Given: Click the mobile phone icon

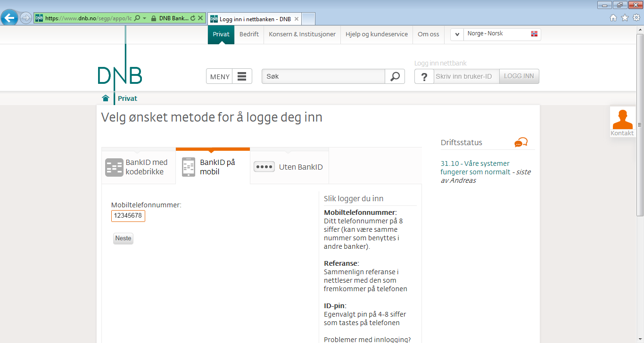Looking at the screenshot, I should click(x=189, y=167).
